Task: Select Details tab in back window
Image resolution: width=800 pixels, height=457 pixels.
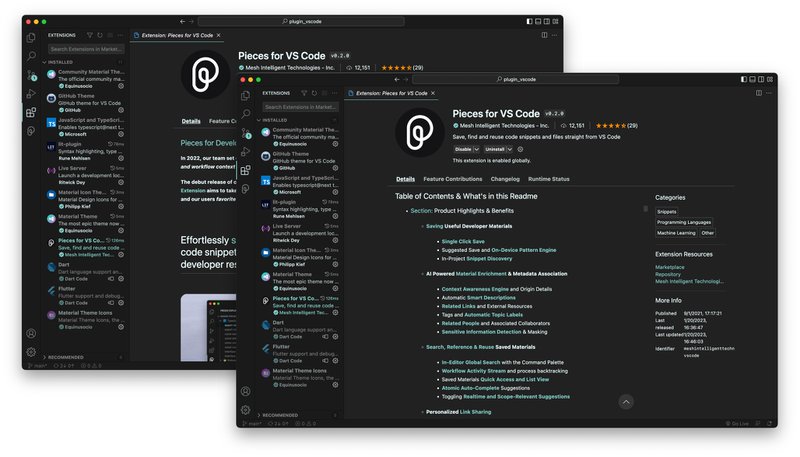Action: pos(191,121)
